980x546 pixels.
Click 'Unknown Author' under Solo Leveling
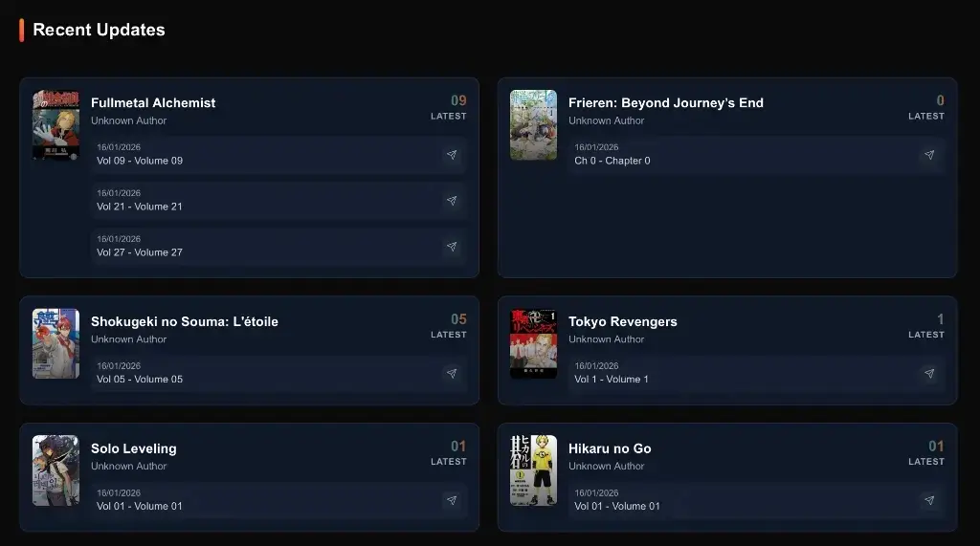point(129,466)
